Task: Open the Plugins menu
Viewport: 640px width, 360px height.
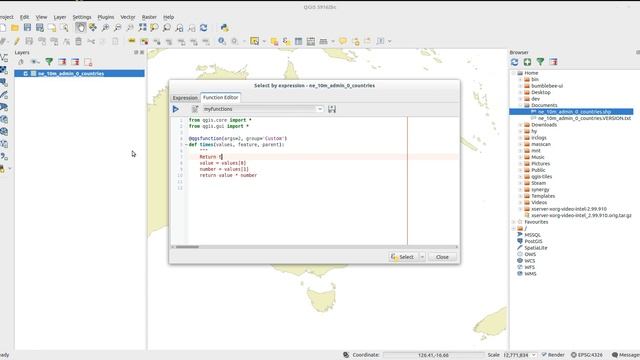Action: (106, 17)
